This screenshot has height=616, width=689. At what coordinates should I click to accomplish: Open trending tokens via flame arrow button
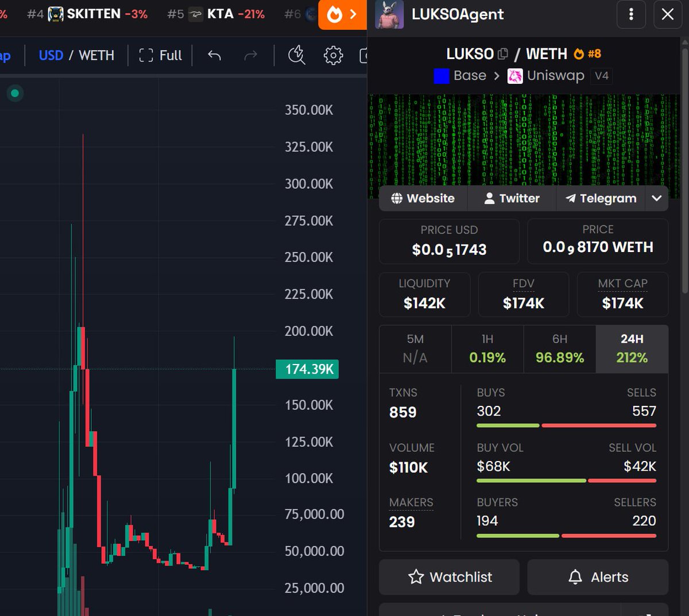click(x=343, y=14)
